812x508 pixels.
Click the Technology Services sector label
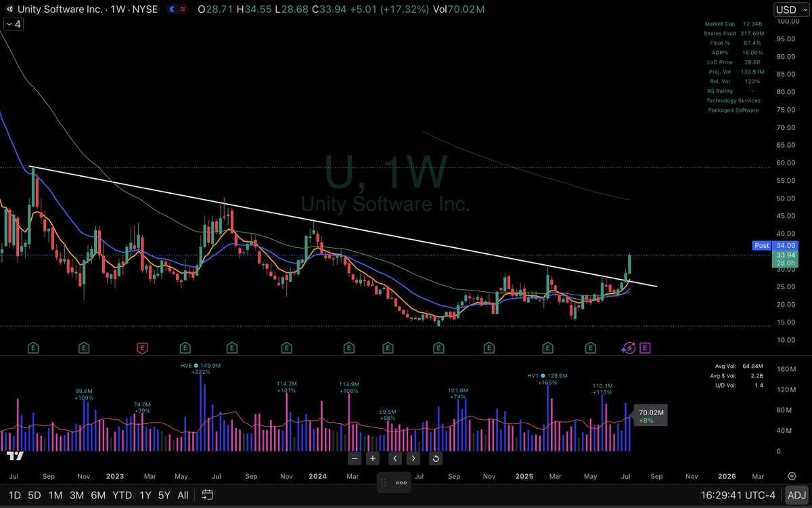(x=734, y=100)
